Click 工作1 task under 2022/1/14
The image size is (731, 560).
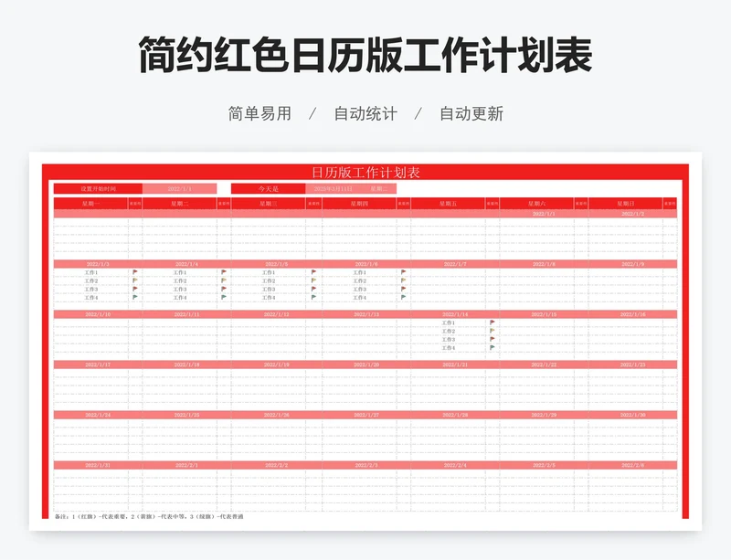[449, 322]
